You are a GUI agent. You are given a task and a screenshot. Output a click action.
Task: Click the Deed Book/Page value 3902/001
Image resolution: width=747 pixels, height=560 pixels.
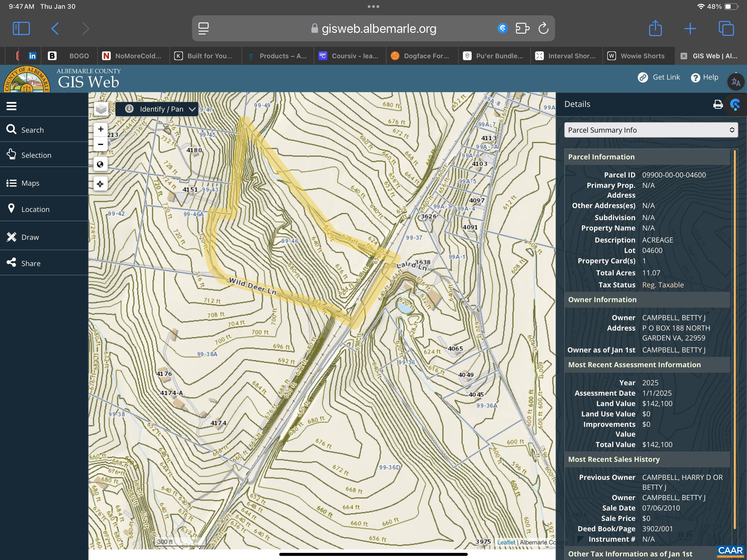(657, 529)
